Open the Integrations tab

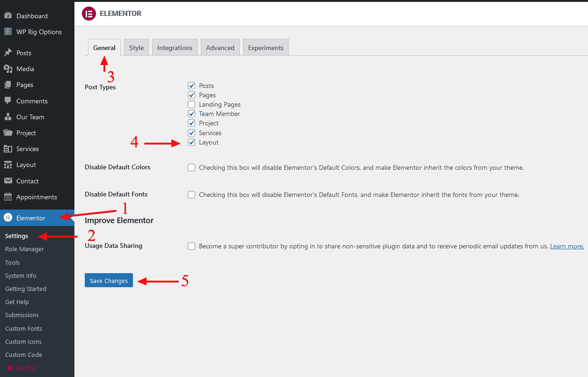coord(175,48)
